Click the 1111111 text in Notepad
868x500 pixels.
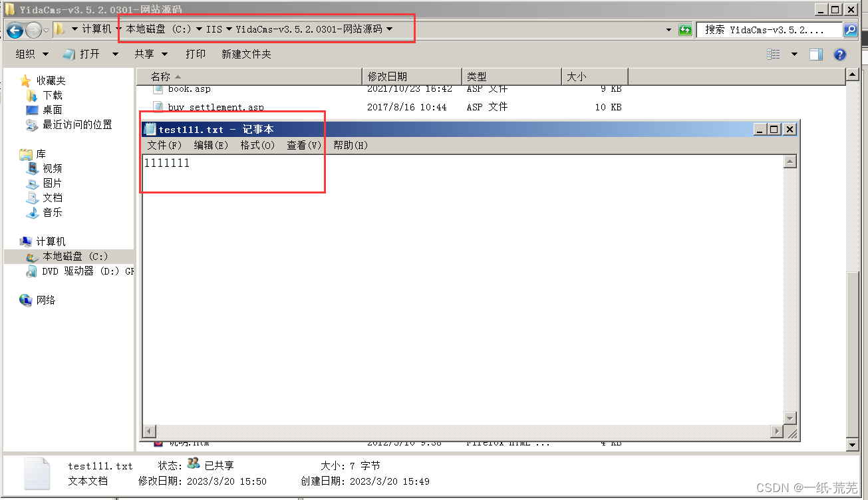tap(166, 163)
